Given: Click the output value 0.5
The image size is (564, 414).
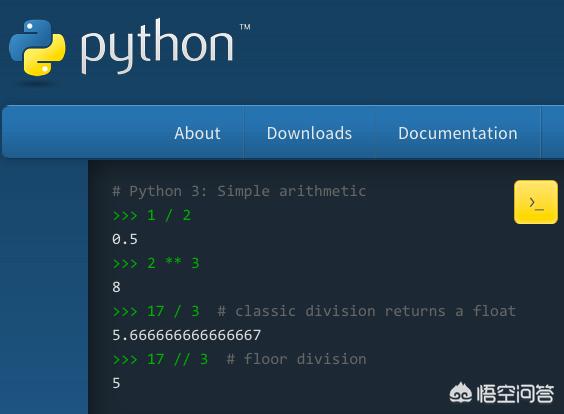Looking at the screenshot, I should point(125,239).
